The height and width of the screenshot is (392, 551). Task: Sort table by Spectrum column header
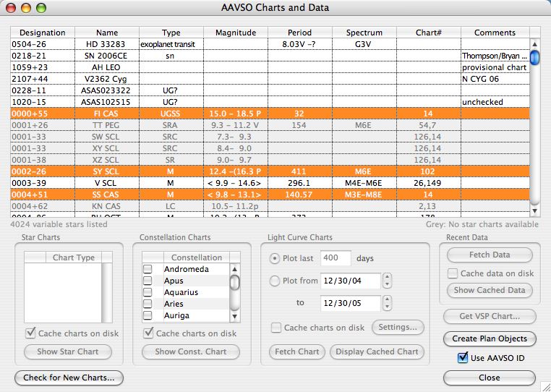tap(364, 33)
